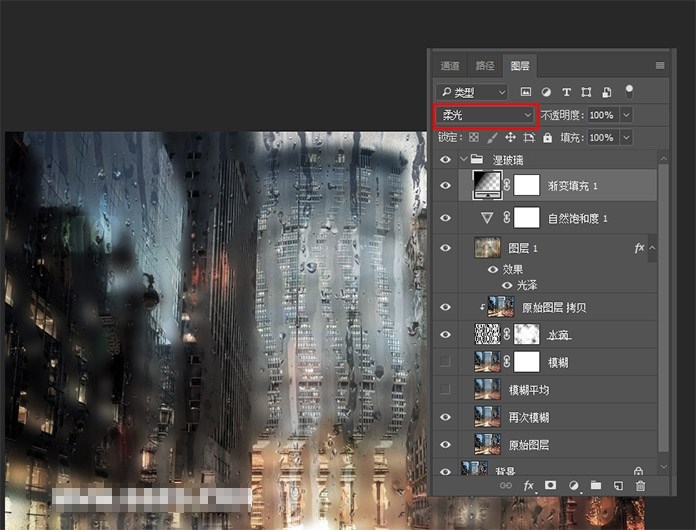Select the 渐变填充 1 layer mask
Image resolution: width=696 pixels, height=530 pixels.
pos(526,185)
